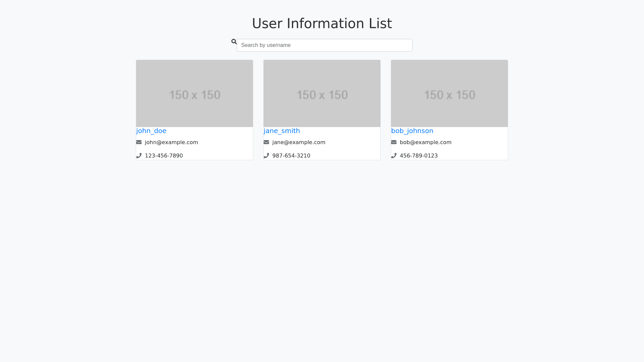Screen dimensions: 644x362
Task: Click envelope icon beside bob@example.com
Action: pyautogui.click(x=394, y=142)
